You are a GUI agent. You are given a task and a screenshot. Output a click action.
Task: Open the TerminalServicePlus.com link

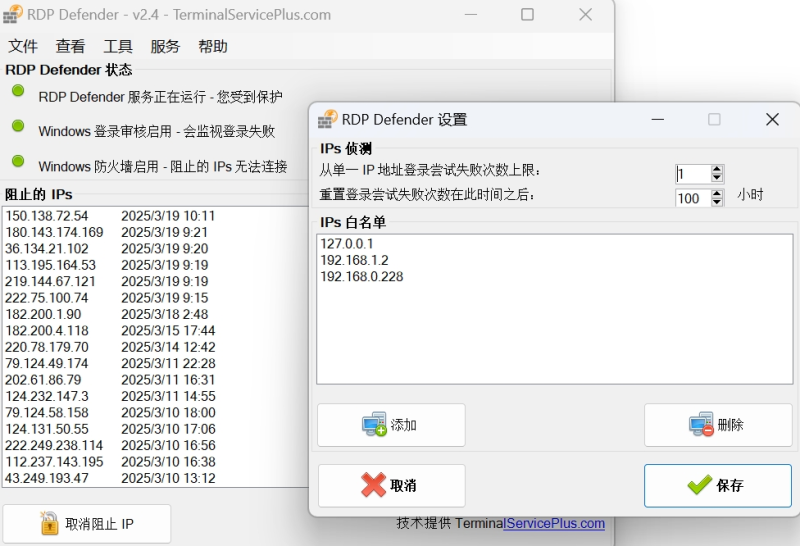(554, 524)
